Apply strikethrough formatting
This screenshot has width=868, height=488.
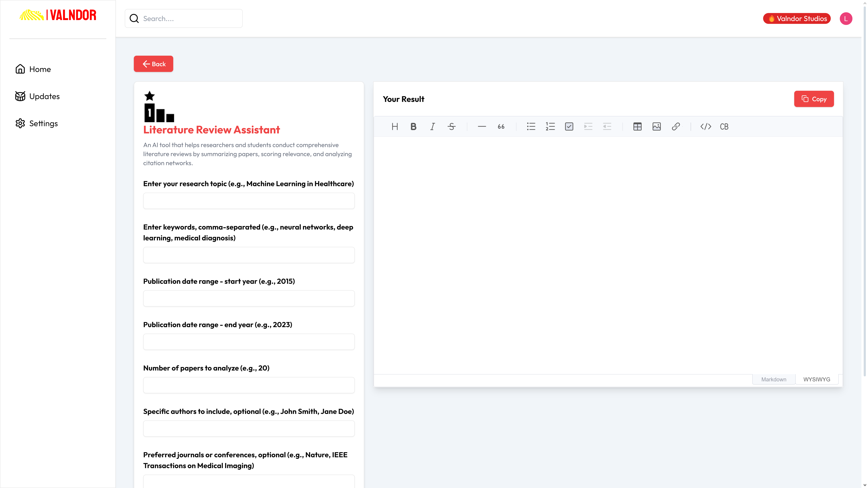click(452, 127)
